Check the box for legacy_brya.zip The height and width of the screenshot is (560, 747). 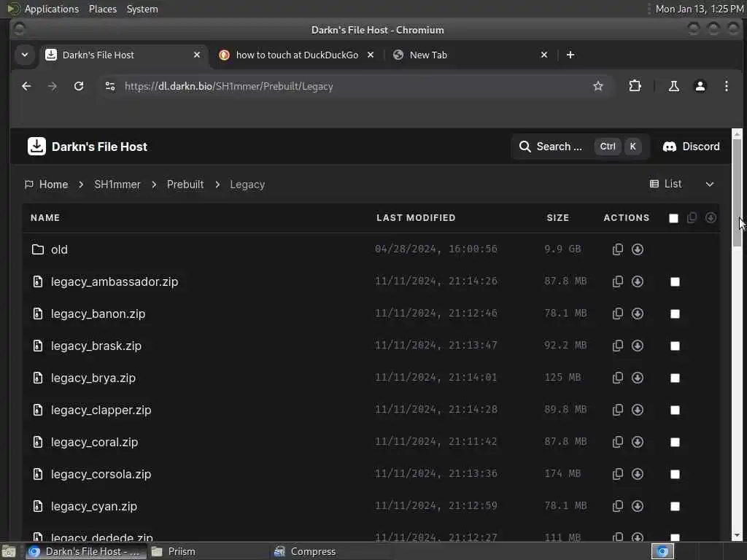[675, 378]
